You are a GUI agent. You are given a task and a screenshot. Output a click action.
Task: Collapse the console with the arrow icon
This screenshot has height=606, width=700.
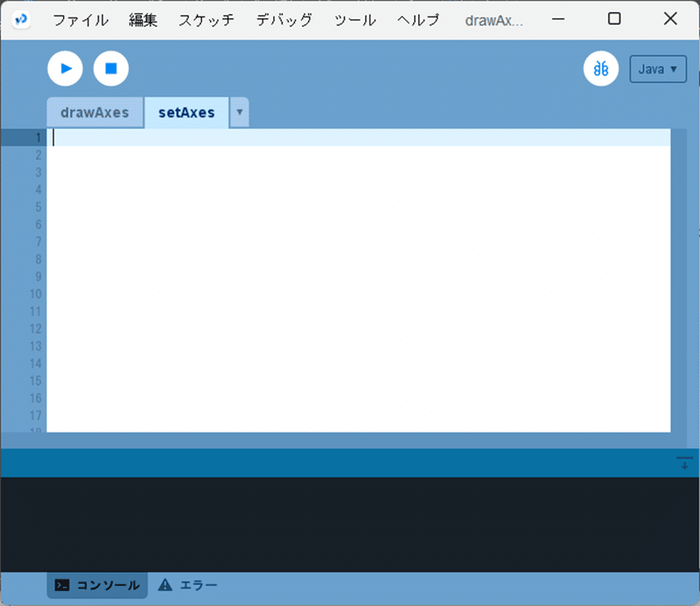(x=684, y=463)
